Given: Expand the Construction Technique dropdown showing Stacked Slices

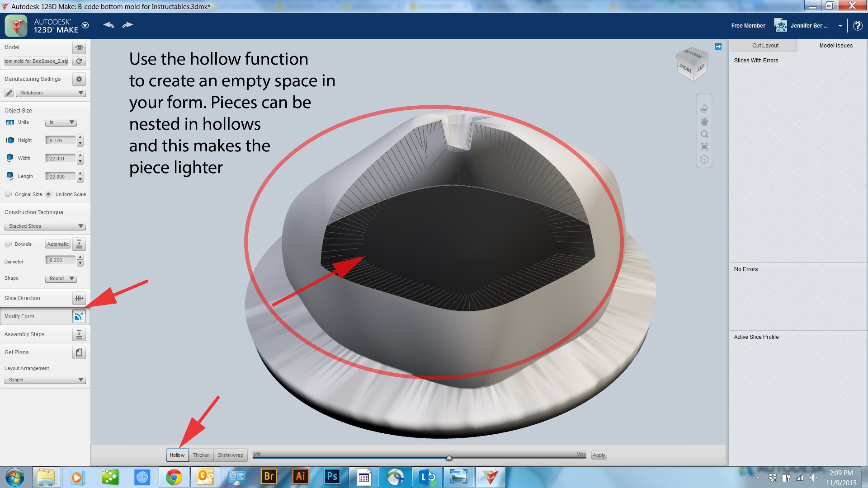Looking at the screenshot, I should [45, 225].
